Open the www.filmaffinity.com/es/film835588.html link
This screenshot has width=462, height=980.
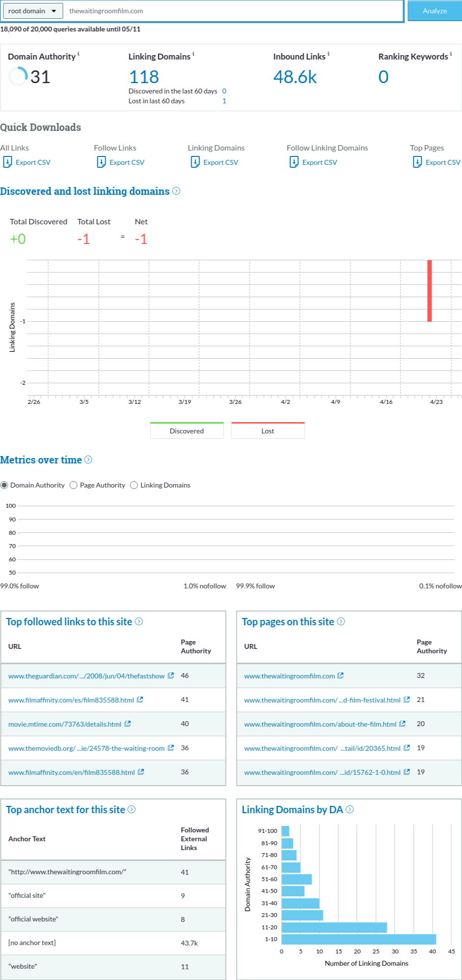(x=71, y=700)
